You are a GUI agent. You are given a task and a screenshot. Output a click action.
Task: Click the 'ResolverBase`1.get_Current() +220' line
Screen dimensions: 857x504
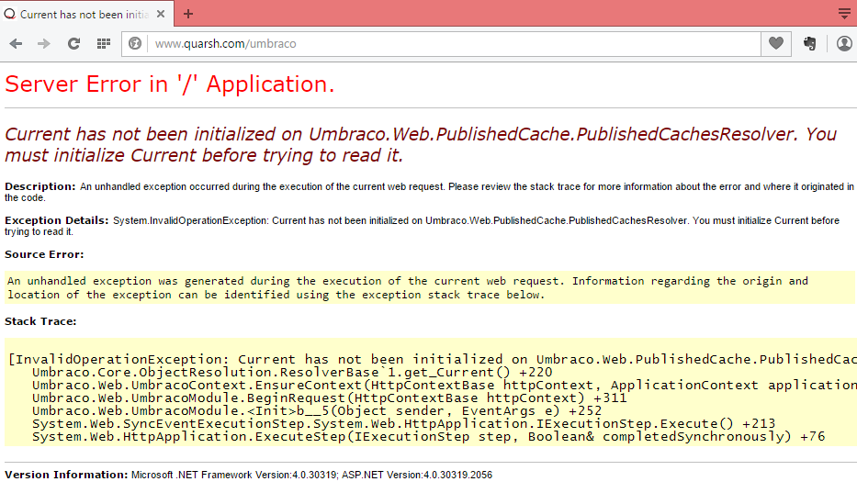292,373
